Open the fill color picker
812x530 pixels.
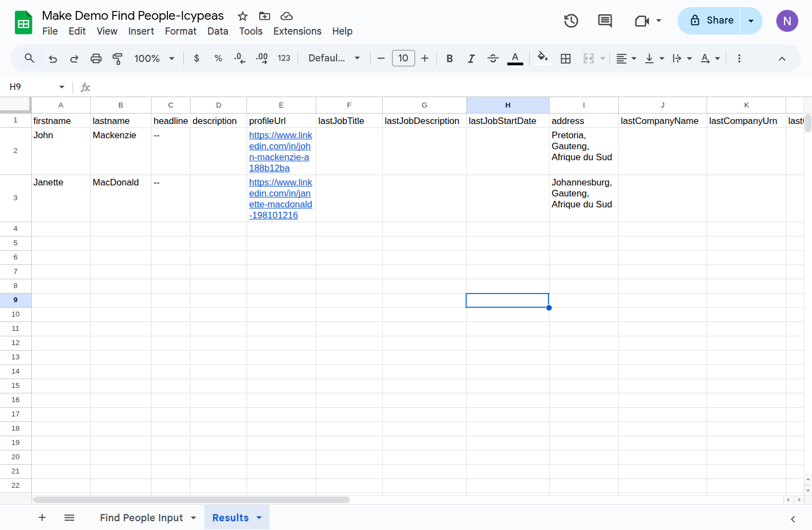click(x=543, y=58)
